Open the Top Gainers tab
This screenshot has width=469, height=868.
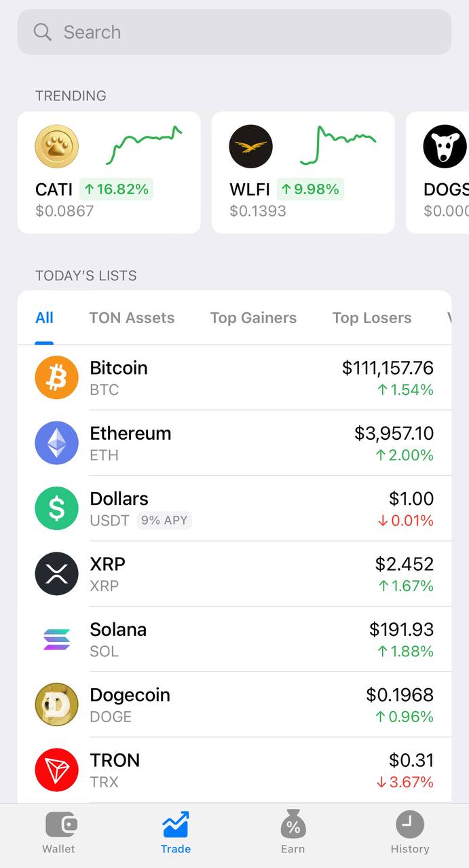[x=253, y=318]
